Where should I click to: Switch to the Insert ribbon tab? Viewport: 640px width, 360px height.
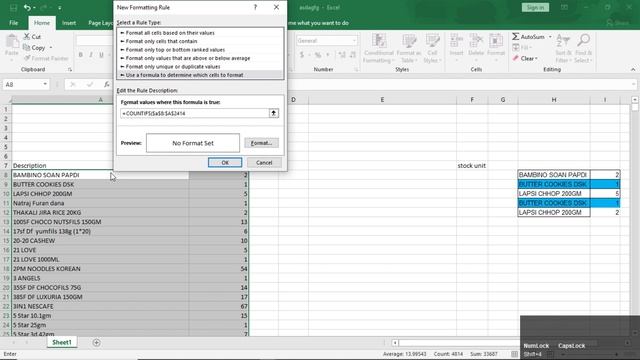(69, 23)
